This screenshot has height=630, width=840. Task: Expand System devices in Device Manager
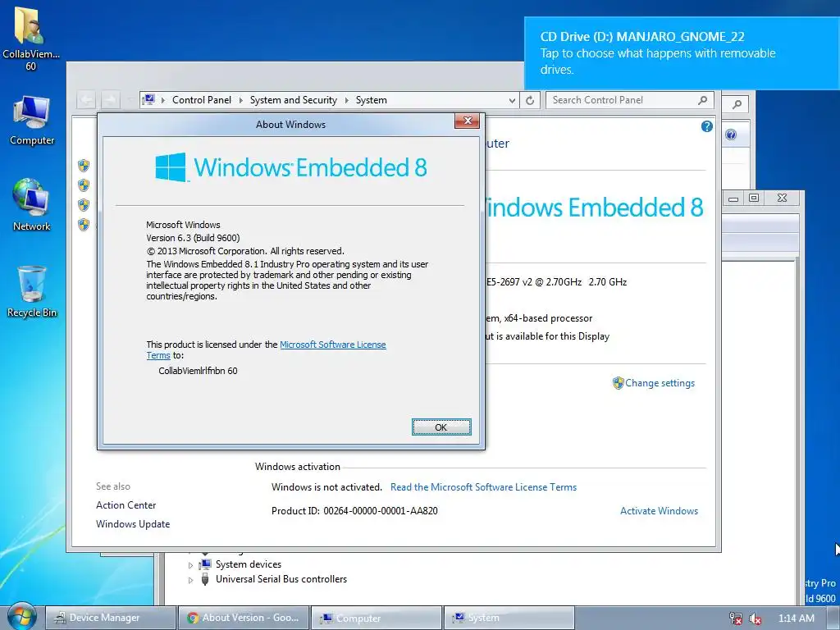(190, 564)
